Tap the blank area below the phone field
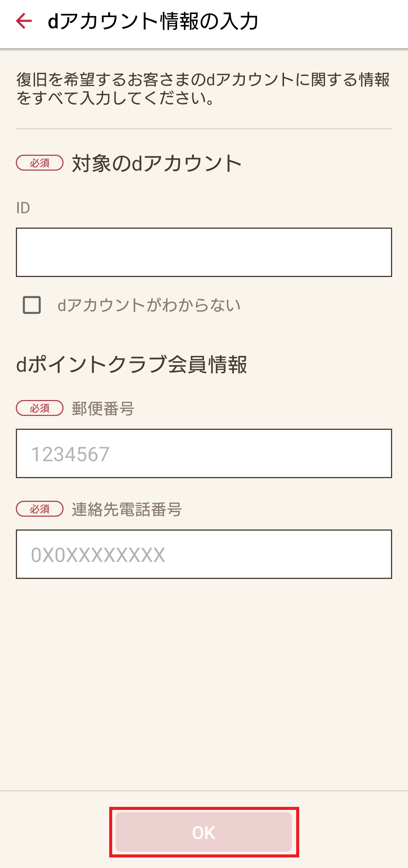 pyautogui.click(x=204, y=679)
